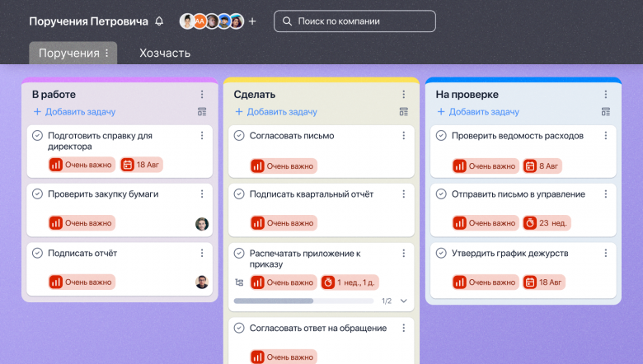Mark Проверить закупку бумаги as done
The image size is (643, 364).
(x=37, y=194)
